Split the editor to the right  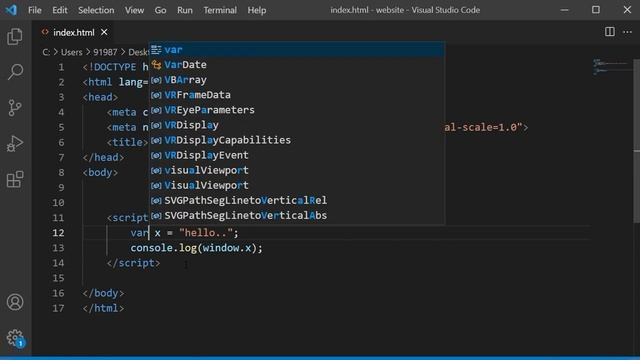tap(609, 32)
